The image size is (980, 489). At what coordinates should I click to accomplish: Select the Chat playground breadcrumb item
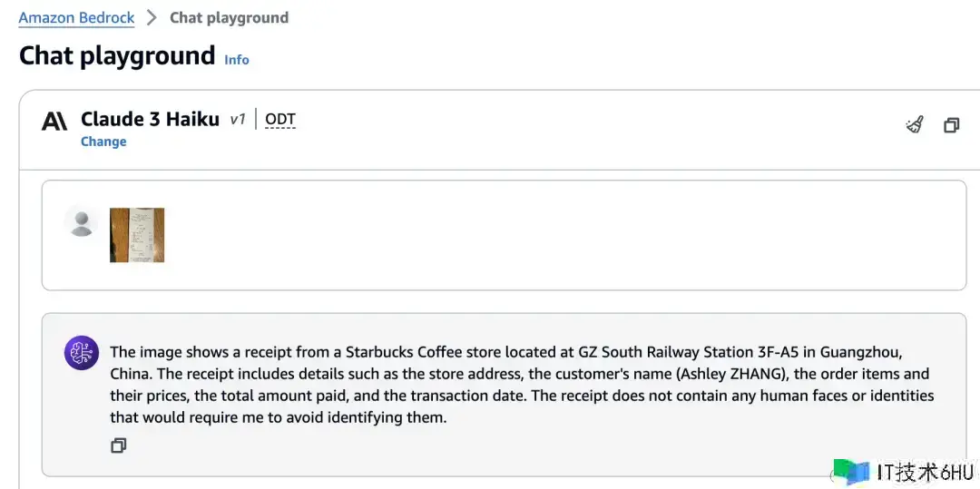pos(229,17)
